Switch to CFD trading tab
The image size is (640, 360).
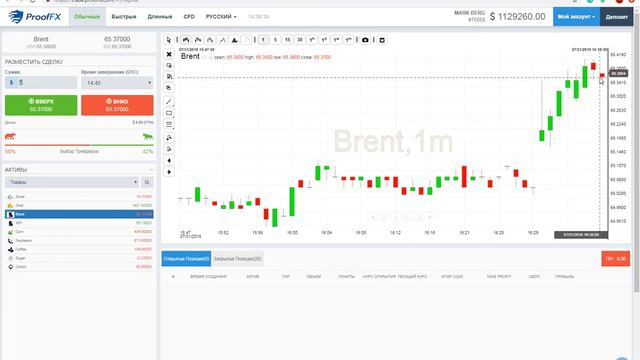coord(189,17)
